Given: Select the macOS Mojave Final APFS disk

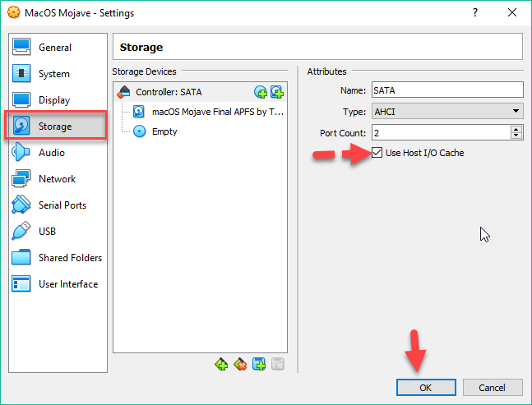Looking at the screenshot, I should point(217,112).
